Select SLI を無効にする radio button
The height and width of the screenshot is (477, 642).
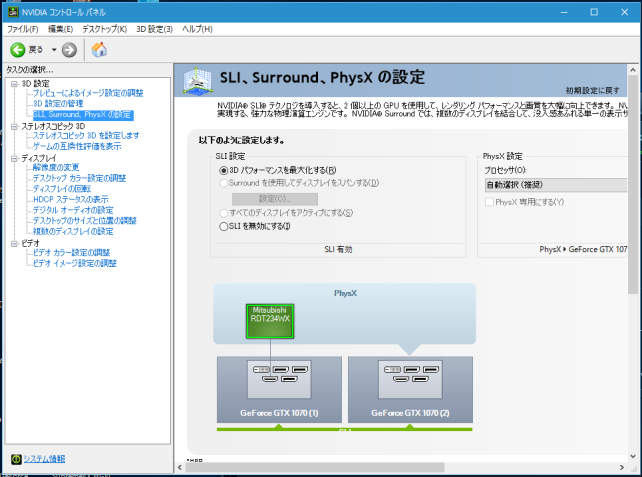[x=224, y=226]
